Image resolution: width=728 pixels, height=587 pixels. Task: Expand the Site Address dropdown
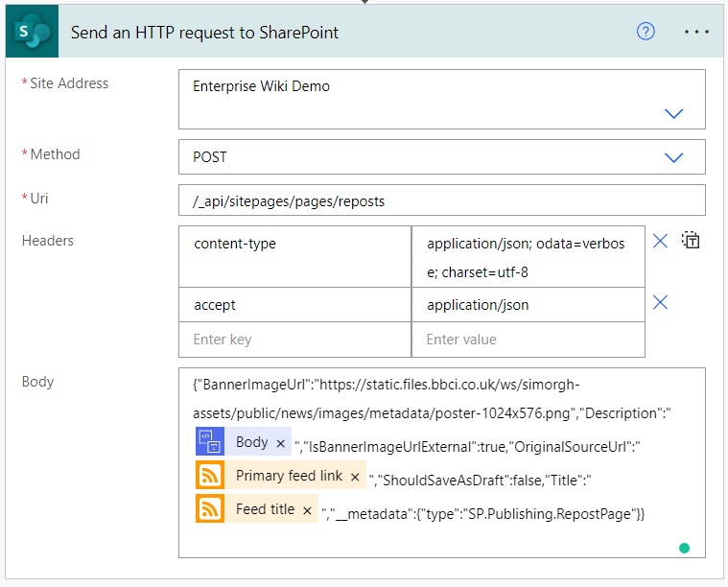coord(673,113)
